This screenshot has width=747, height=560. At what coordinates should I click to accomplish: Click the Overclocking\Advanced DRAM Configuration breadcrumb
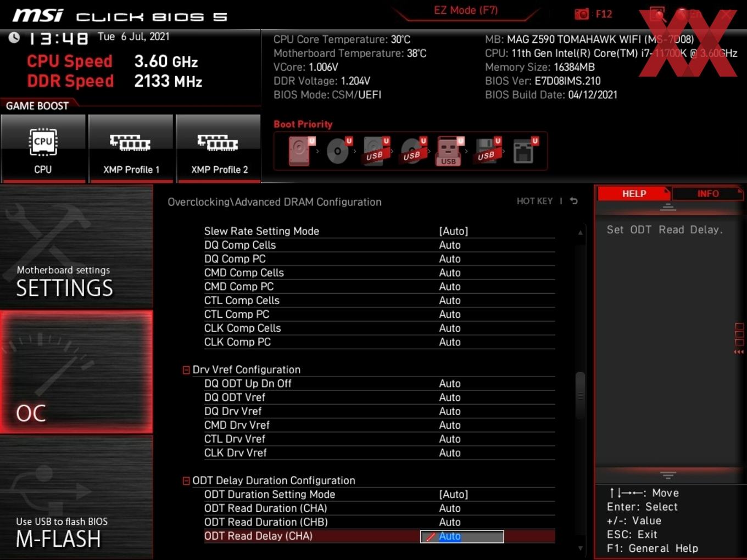tap(275, 202)
